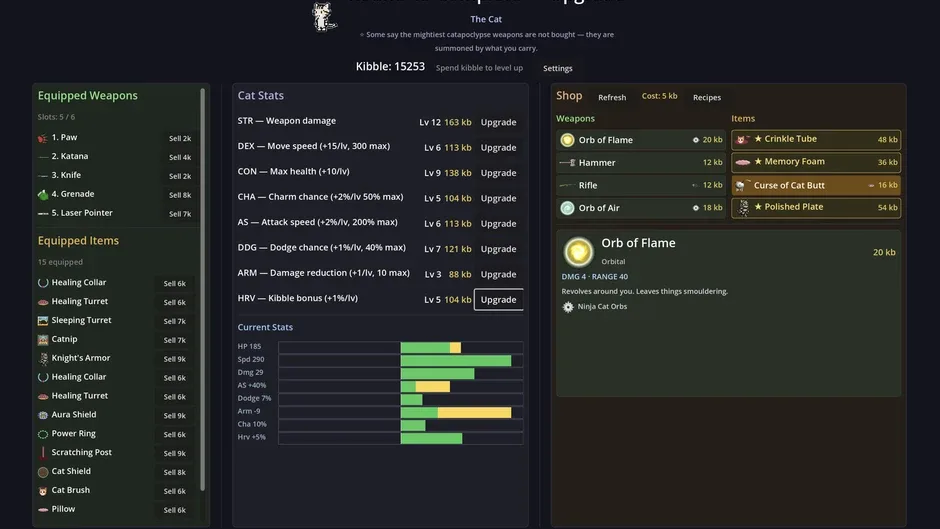Image resolution: width=940 pixels, height=529 pixels.
Task: Select the Hammer icon in shop weapons
Action: 567,163
